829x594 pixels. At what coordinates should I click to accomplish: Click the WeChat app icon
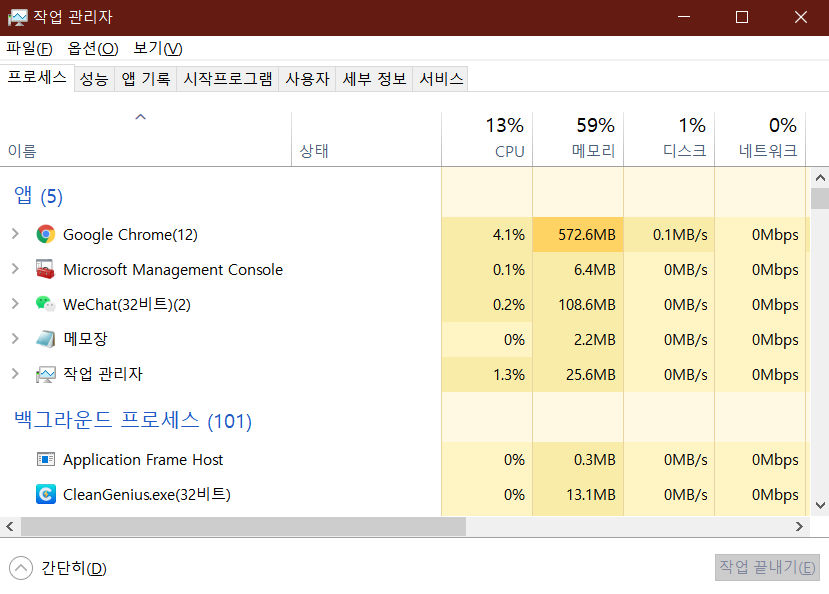point(46,304)
